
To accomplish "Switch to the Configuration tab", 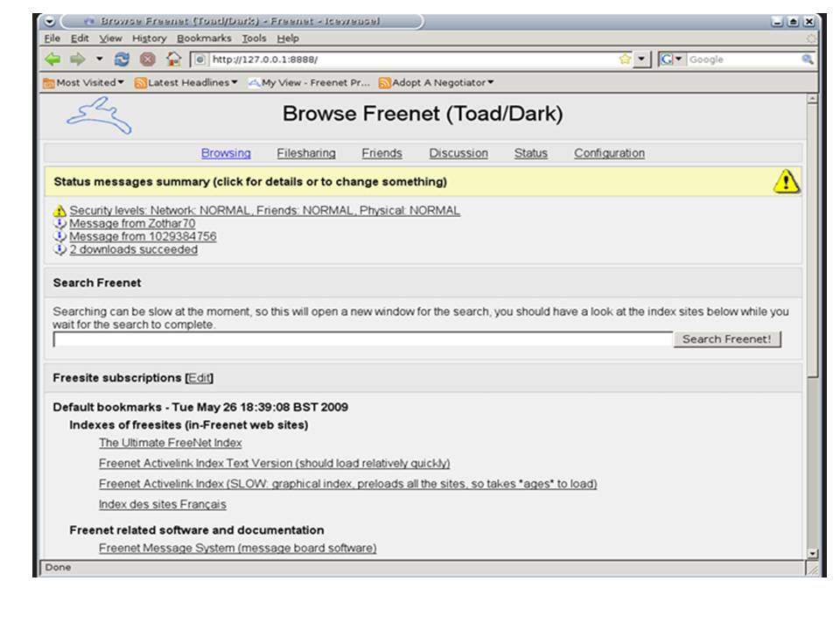I will [x=609, y=153].
